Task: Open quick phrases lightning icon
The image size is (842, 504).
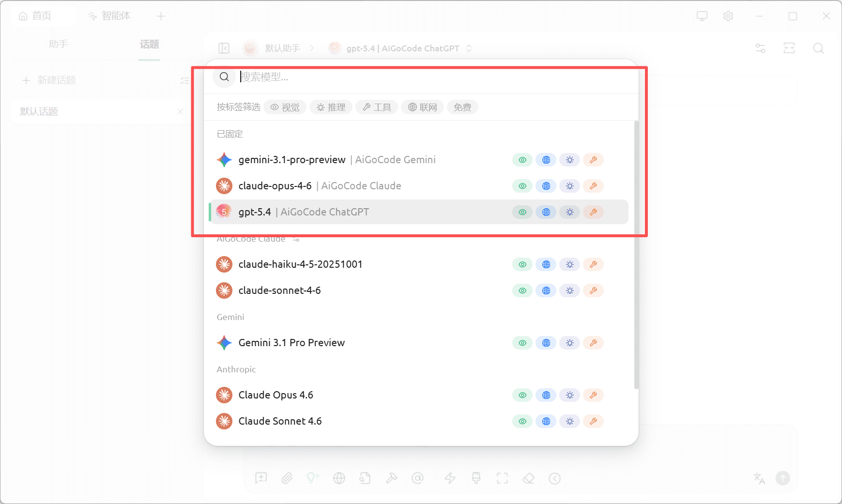Action: pyautogui.click(x=450, y=478)
